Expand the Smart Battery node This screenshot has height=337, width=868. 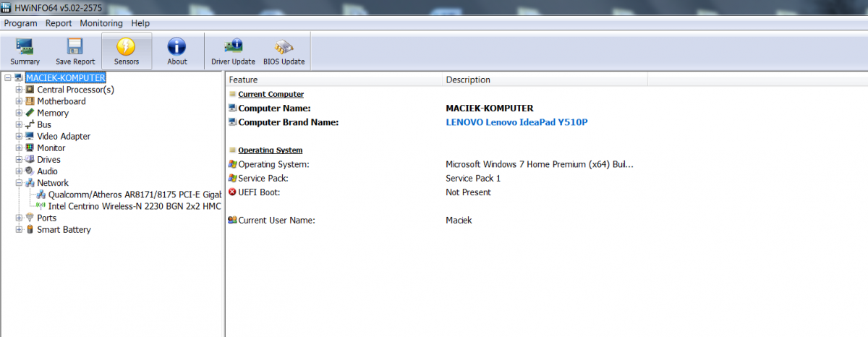point(19,229)
